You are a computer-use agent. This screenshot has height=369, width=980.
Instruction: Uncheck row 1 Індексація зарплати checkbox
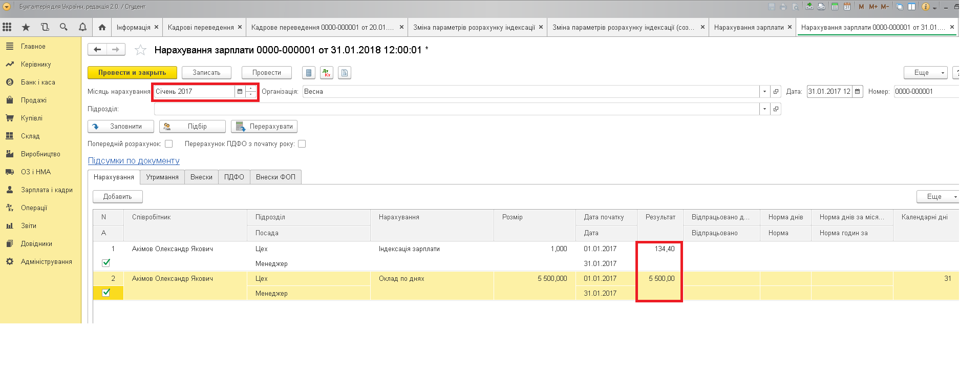[106, 263]
